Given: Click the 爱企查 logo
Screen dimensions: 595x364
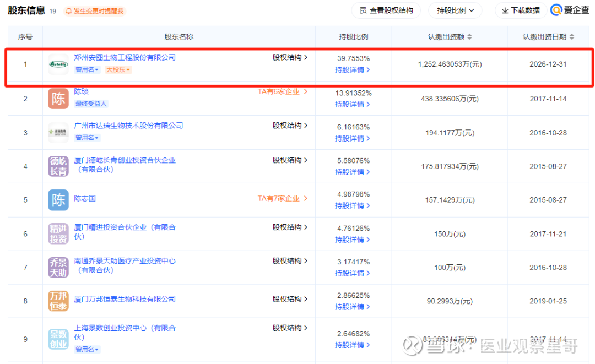Looking at the screenshot, I should tap(570, 10).
